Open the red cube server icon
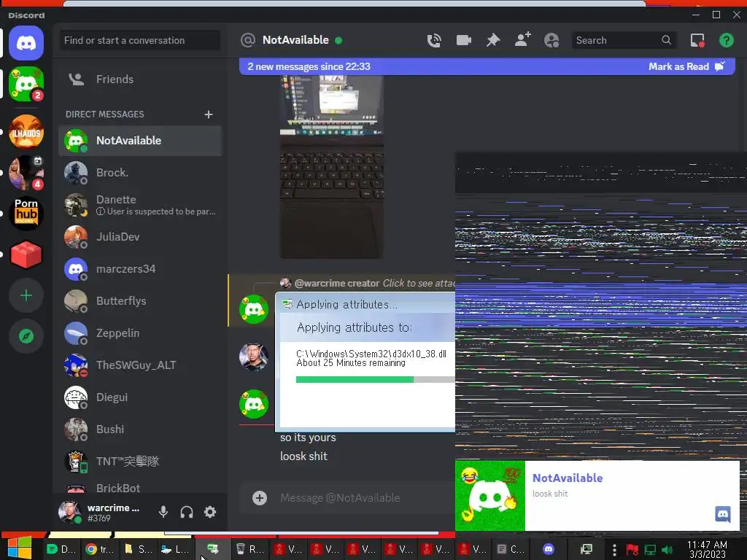This screenshot has width=747, height=560. (x=26, y=254)
